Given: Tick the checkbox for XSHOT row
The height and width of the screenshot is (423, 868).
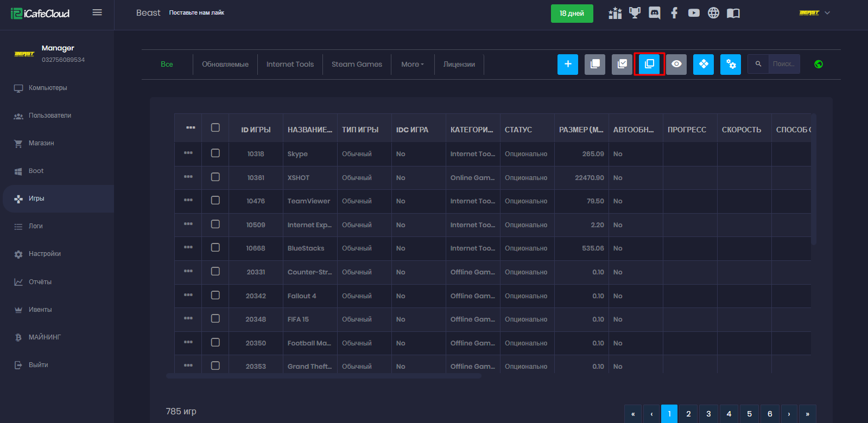Looking at the screenshot, I should [216, 177].
